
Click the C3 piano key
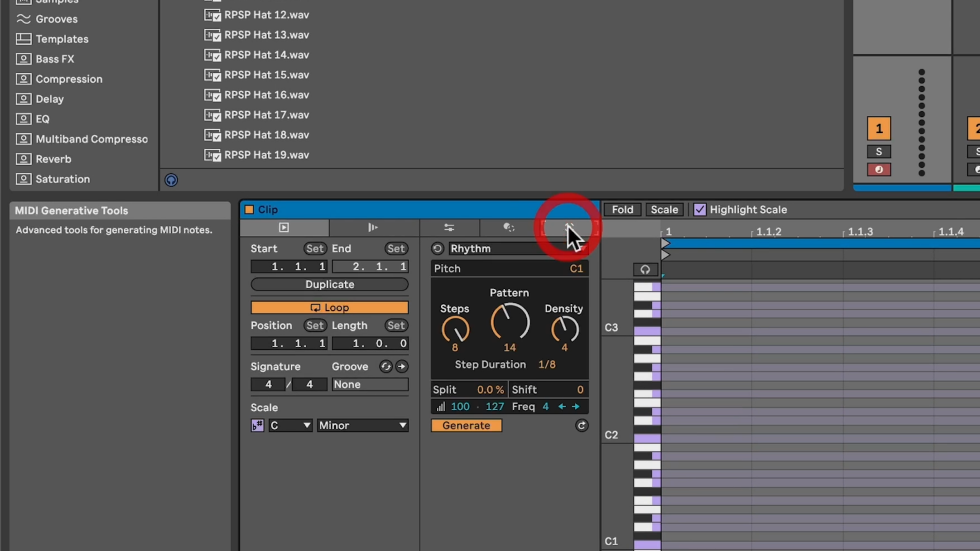point(647,331)
